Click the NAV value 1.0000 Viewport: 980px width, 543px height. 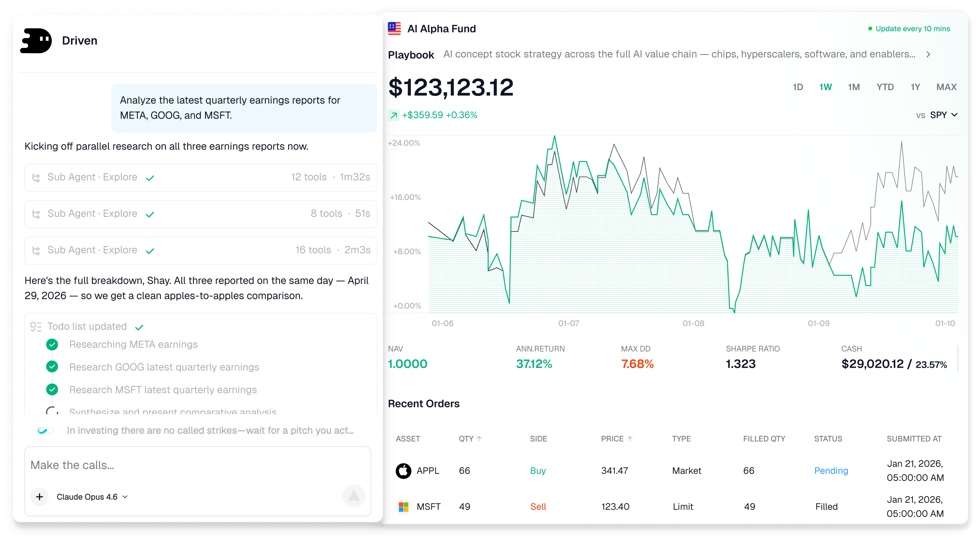coord(408,364)
